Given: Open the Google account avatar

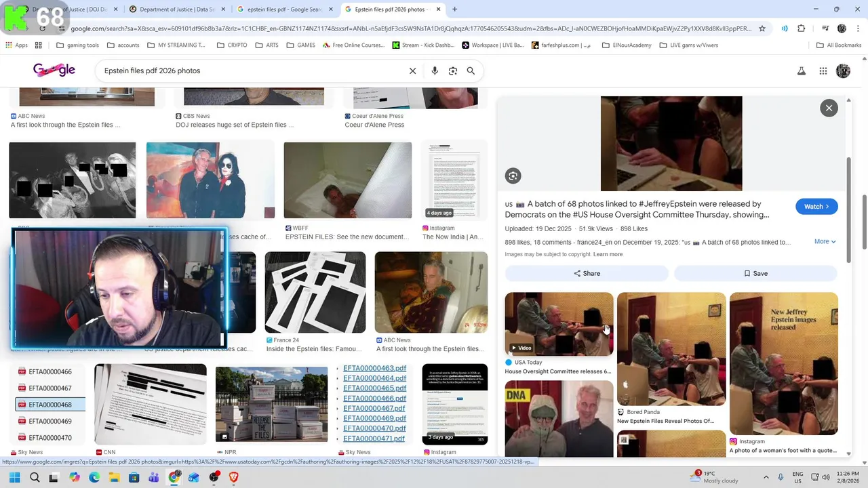Looking at the screenshot, I should coord(844,70).
